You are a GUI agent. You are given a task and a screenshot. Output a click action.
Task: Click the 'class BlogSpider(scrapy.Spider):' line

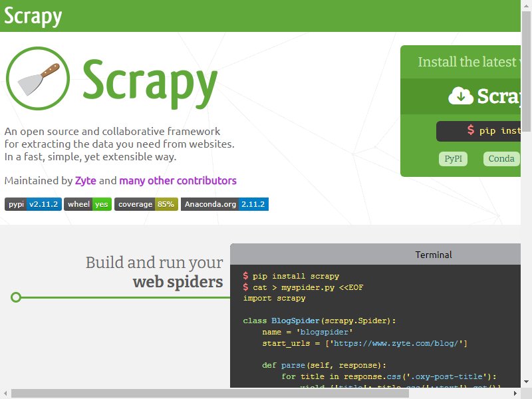point(319,321)
